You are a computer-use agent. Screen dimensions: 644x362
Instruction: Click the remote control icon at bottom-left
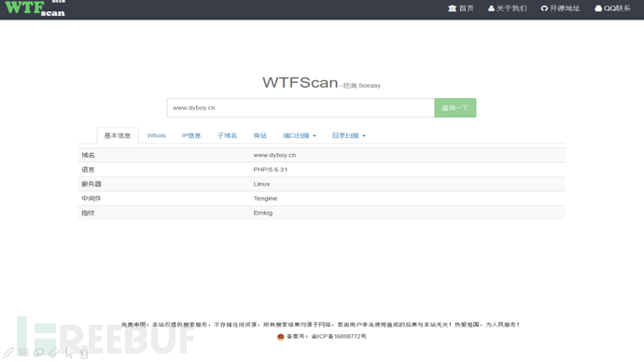[x=84, y=353]
